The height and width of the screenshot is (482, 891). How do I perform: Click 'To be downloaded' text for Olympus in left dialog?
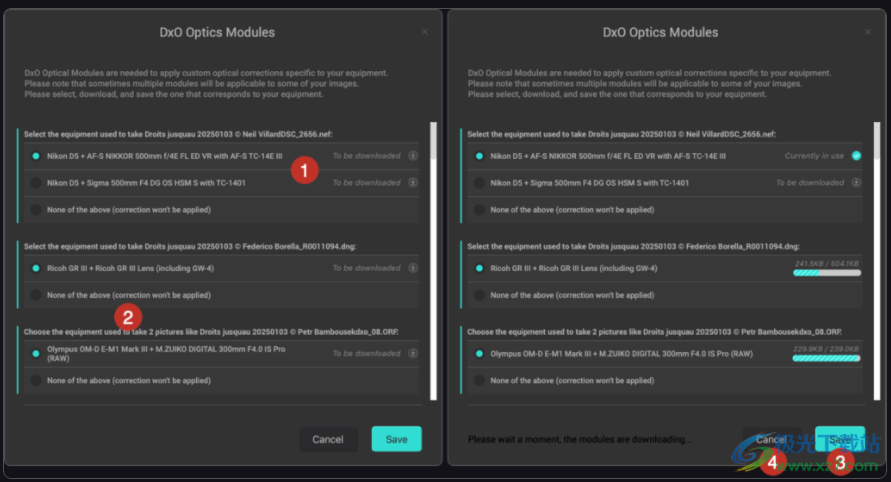(367, 353)
